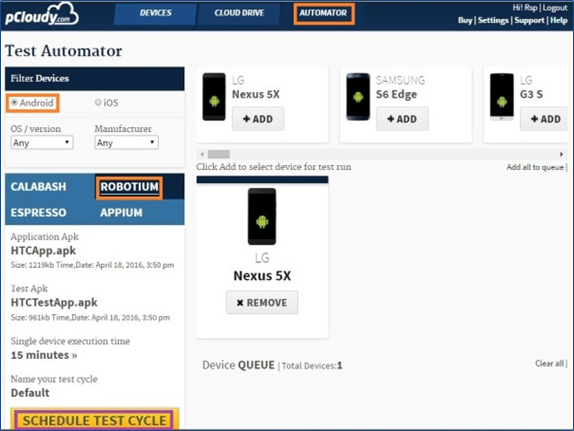
Task: Click the device list horizontal scrollbar thumb
Action: [x=219, y=154]
